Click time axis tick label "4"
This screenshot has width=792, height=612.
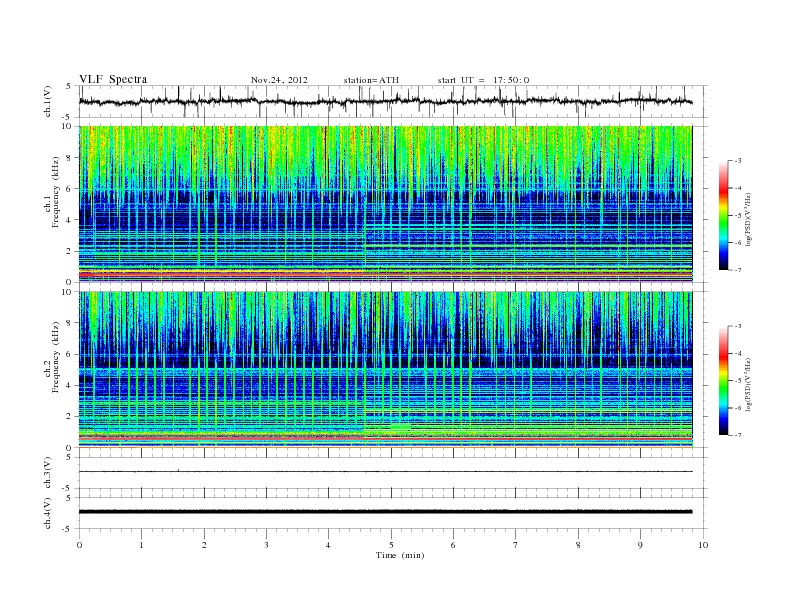coord(328,545)
